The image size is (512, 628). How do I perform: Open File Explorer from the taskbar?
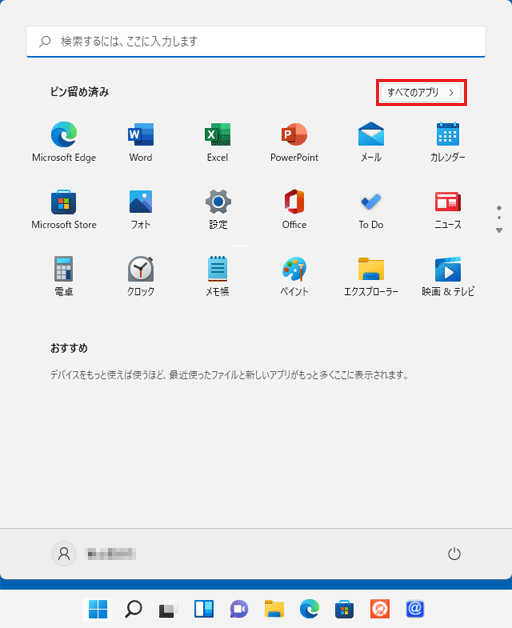point(274,609)
